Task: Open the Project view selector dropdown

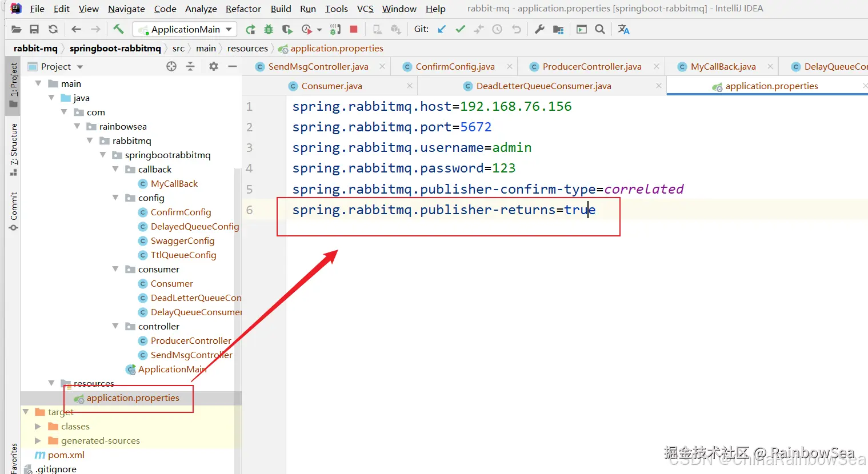Action: tap(56, 66)
